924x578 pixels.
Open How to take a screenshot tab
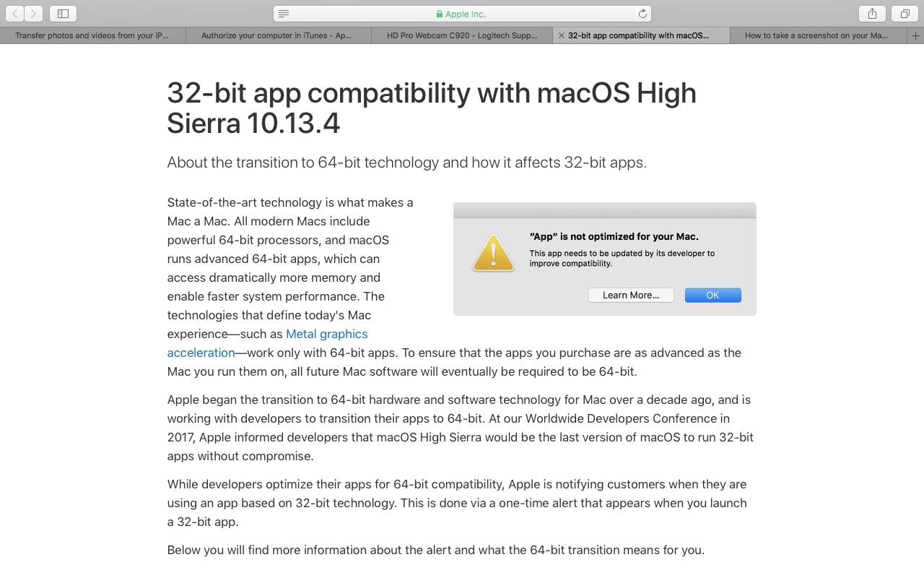(x=817, y=35)
